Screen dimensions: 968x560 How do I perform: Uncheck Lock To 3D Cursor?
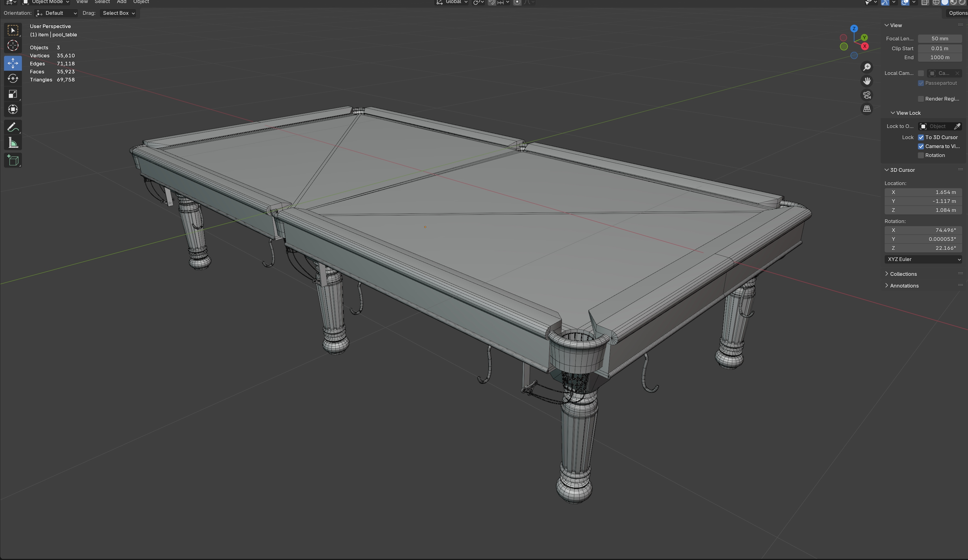tap(921, 138)
